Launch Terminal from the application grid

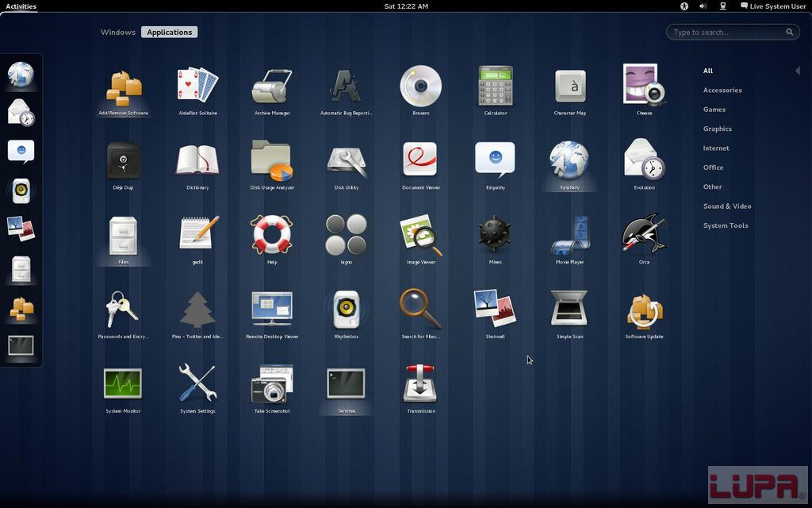coord(347,389)
